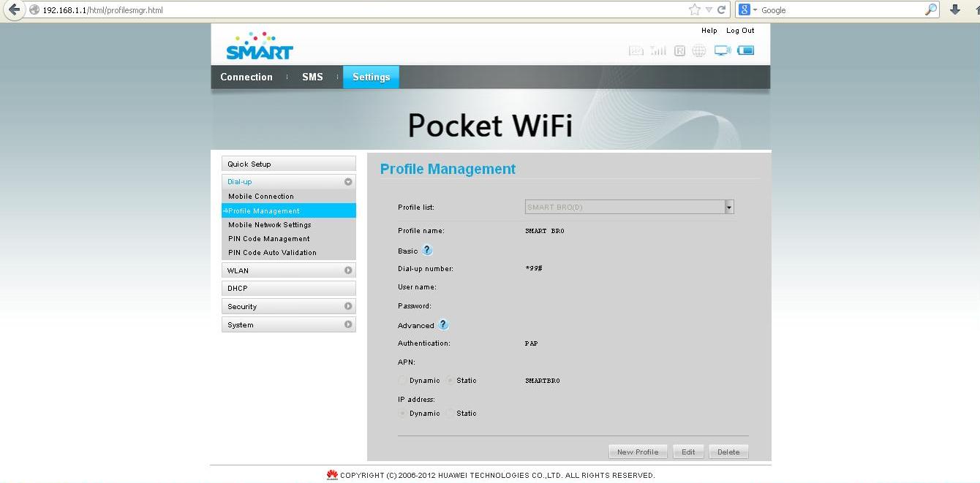Screen dimensions: 980x483
Task: Click the roaming indicator icon
Action: tap(679, 50)
